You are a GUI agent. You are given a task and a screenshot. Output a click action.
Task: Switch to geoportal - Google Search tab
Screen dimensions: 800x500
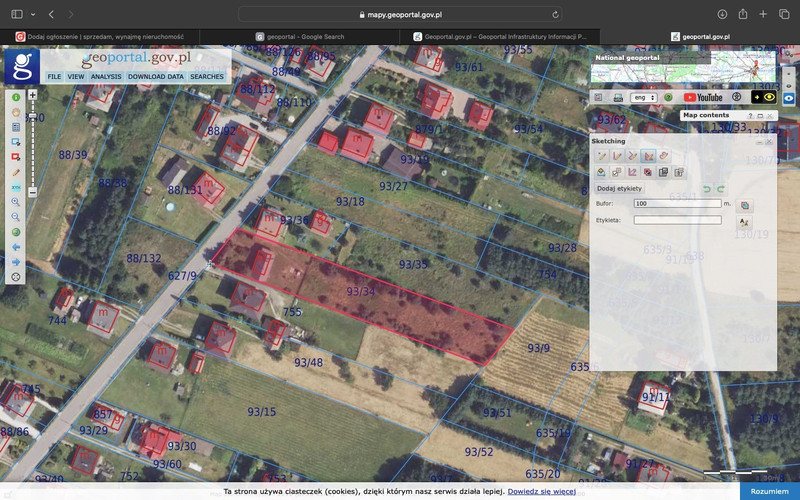click(x=300, y=36)
